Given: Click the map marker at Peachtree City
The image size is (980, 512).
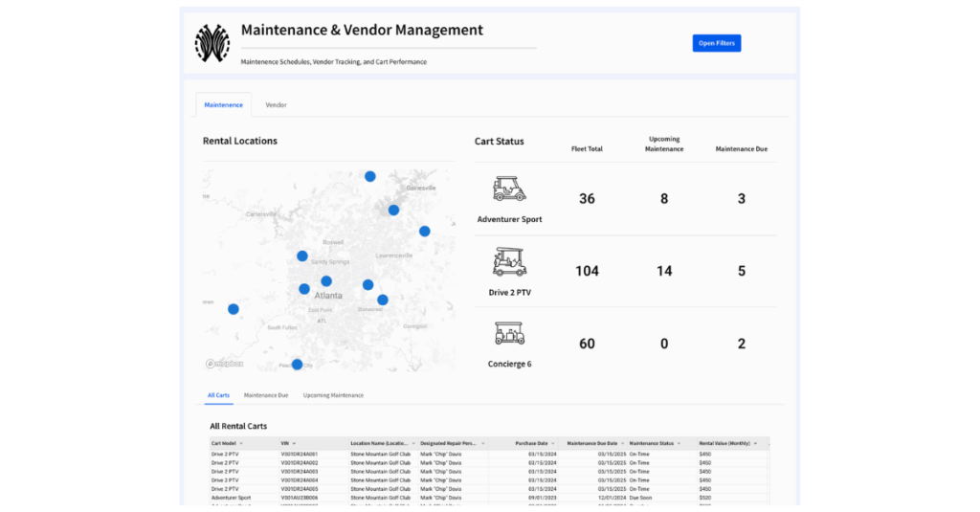Looking at the screenshot, I should (x=297, y=365).
